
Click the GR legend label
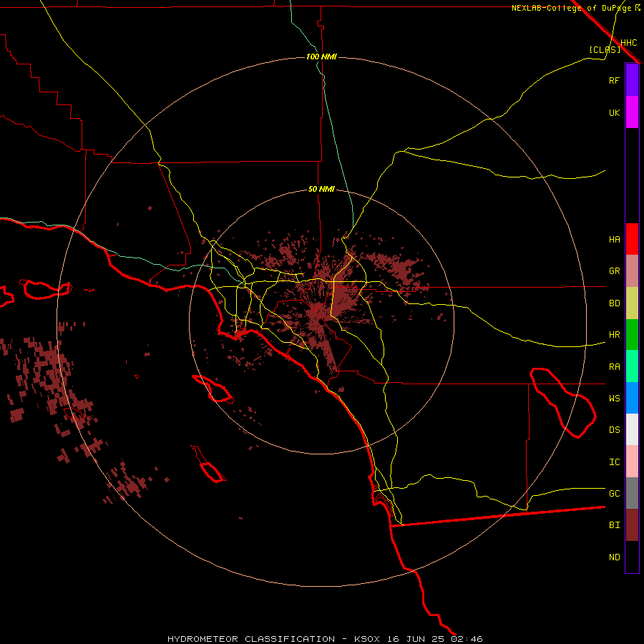[x=614, y=271]
